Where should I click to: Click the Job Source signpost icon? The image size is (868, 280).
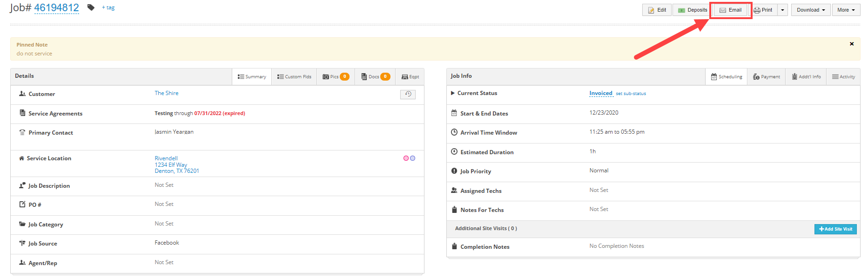(x=22, y=243)
